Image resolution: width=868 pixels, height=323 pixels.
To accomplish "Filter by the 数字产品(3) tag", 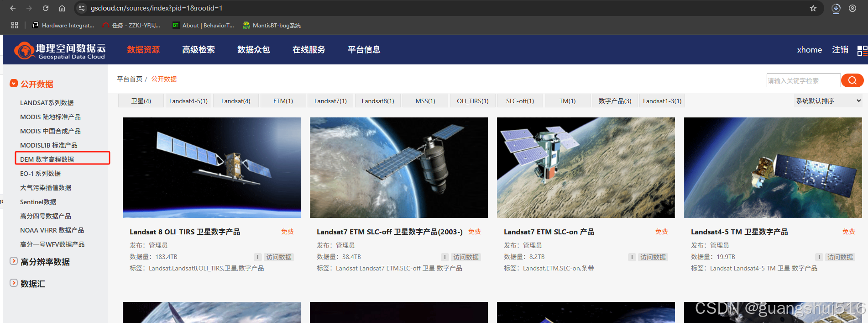I will tap(615, 101).
